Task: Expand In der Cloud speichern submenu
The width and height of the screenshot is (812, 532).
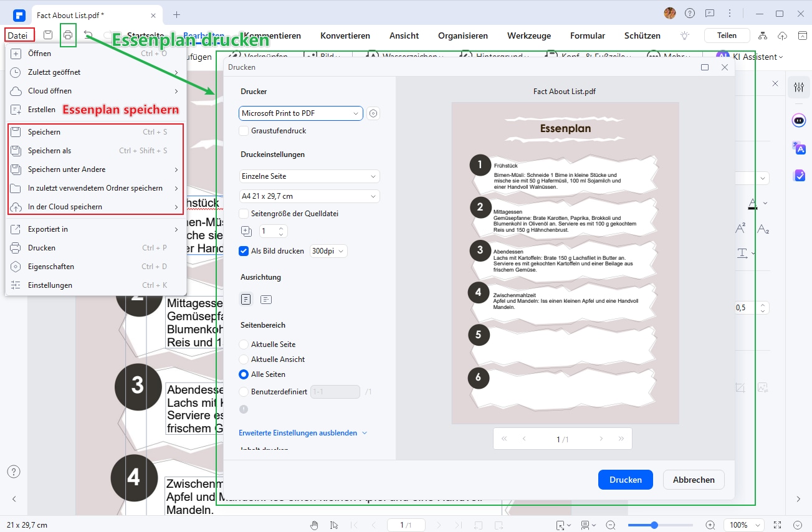Action: click(95, 207)
